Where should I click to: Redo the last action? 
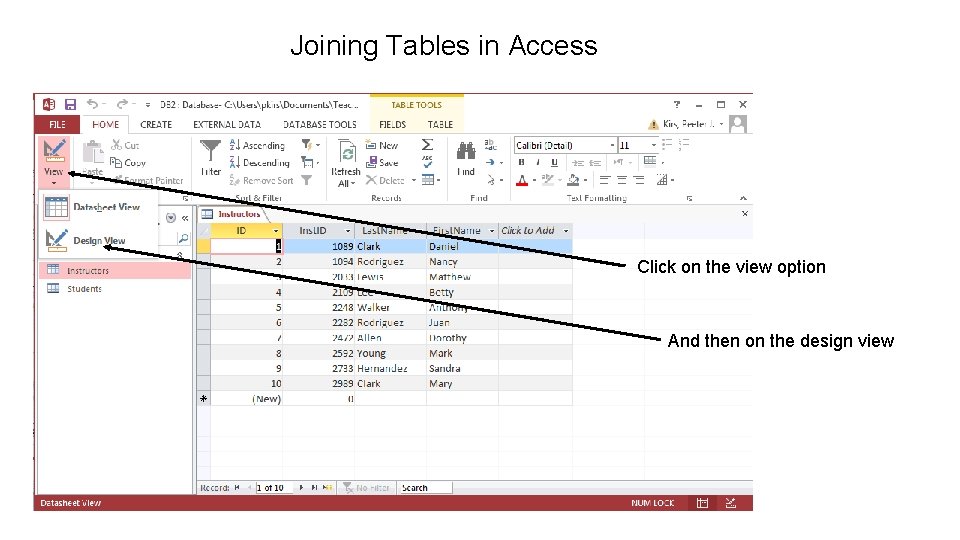click(122, 104)
